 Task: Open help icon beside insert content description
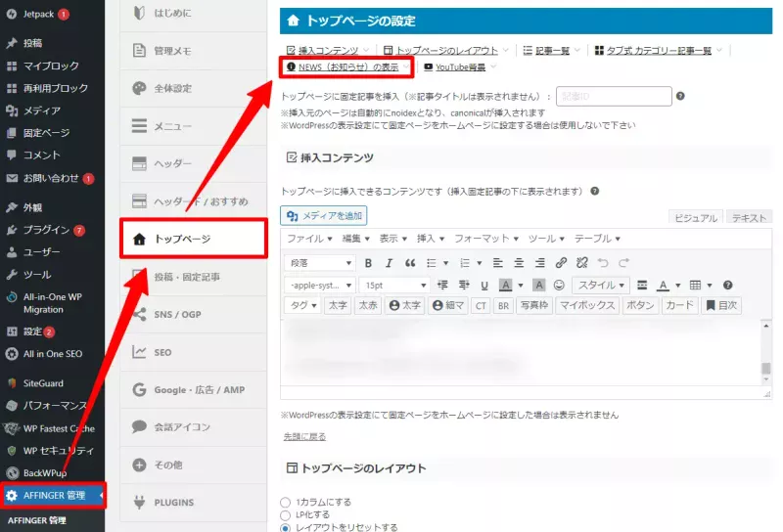pyautogui.click(x=595, y=191)
